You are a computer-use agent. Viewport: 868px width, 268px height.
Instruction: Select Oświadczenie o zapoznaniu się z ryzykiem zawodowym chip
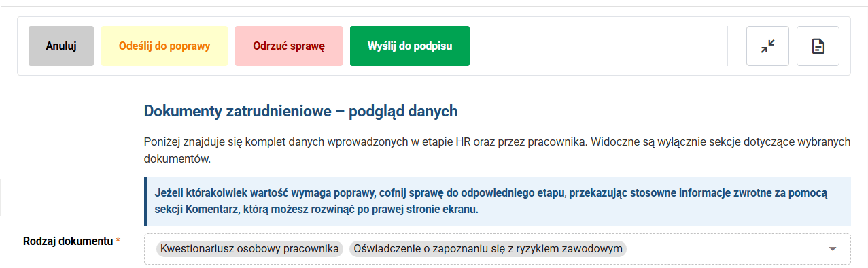click(488, 249)
